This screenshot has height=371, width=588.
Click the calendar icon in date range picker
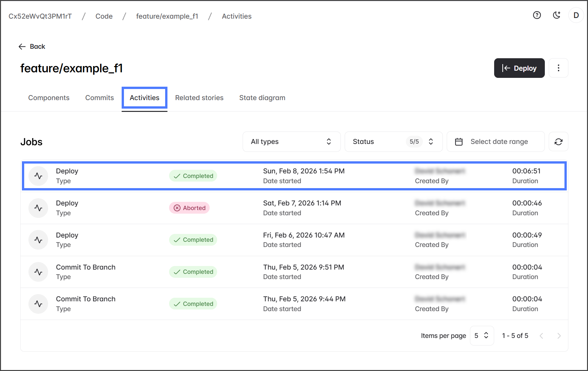click(459, 142)
